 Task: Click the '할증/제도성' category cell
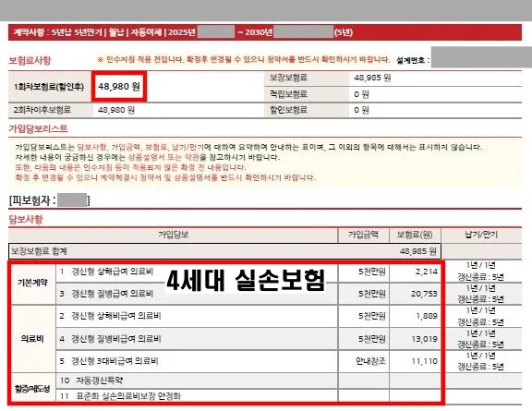coord(33,389)
